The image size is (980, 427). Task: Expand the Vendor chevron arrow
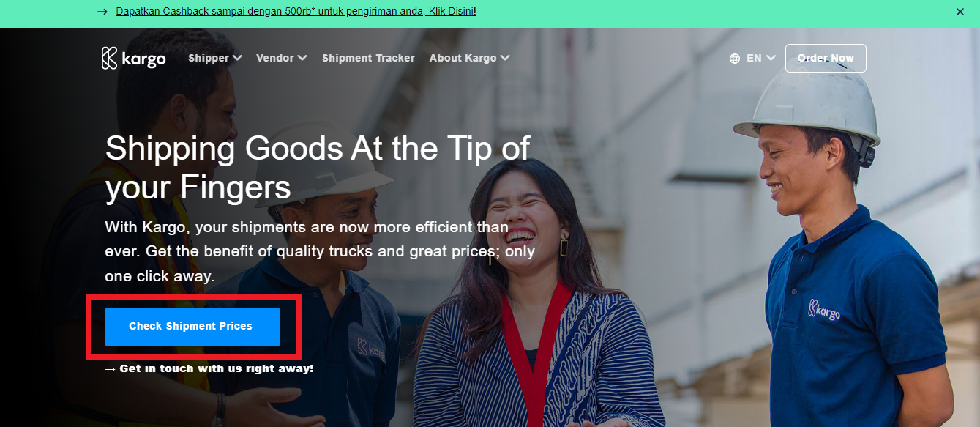302,58
